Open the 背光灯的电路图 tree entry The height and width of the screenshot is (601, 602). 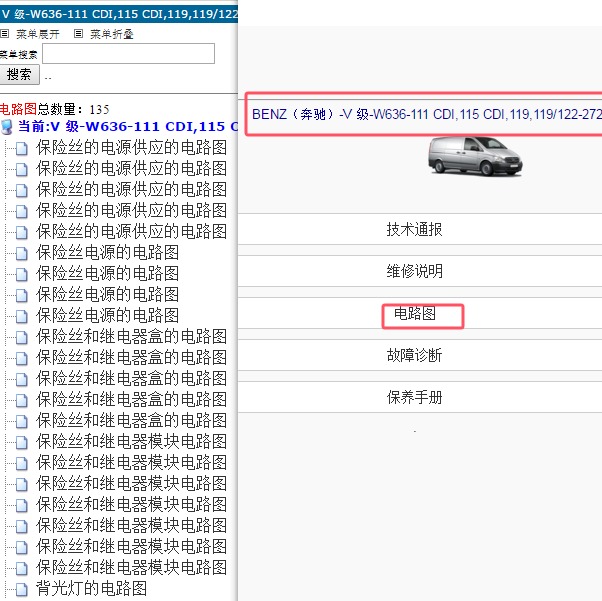pyautogui.click(x=91, y=588)
